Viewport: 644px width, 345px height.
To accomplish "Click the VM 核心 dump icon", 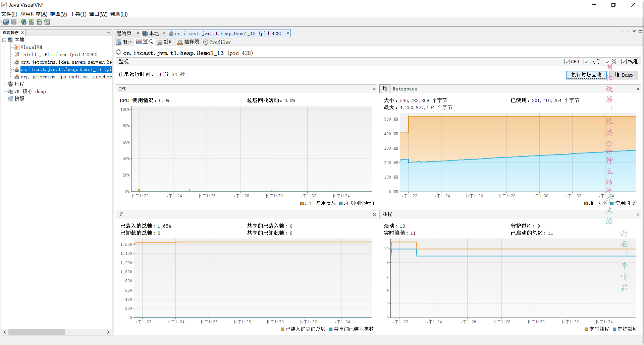I will click(x=10, y=91).
